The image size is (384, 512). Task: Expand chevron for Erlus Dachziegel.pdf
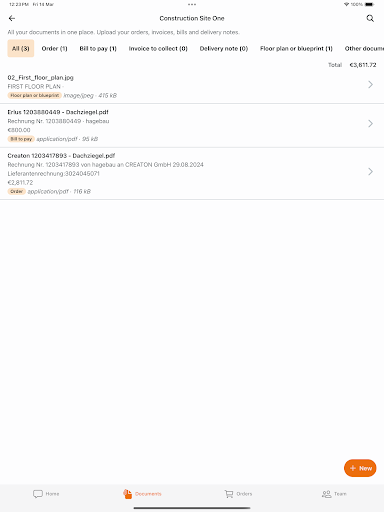370,124
